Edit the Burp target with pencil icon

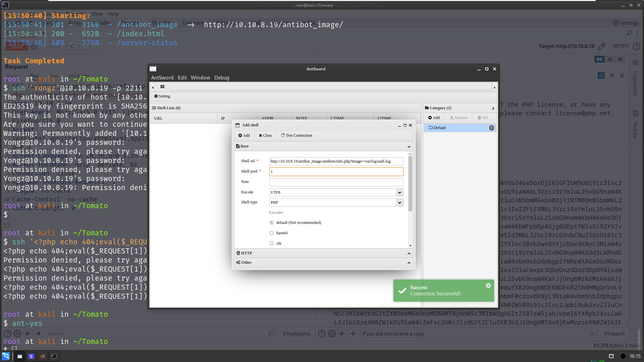[602, 46]
